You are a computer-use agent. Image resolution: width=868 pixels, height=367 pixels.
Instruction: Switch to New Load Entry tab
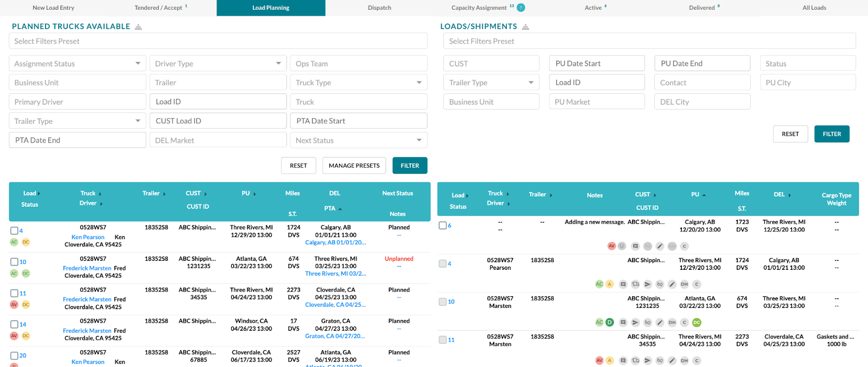53,8
